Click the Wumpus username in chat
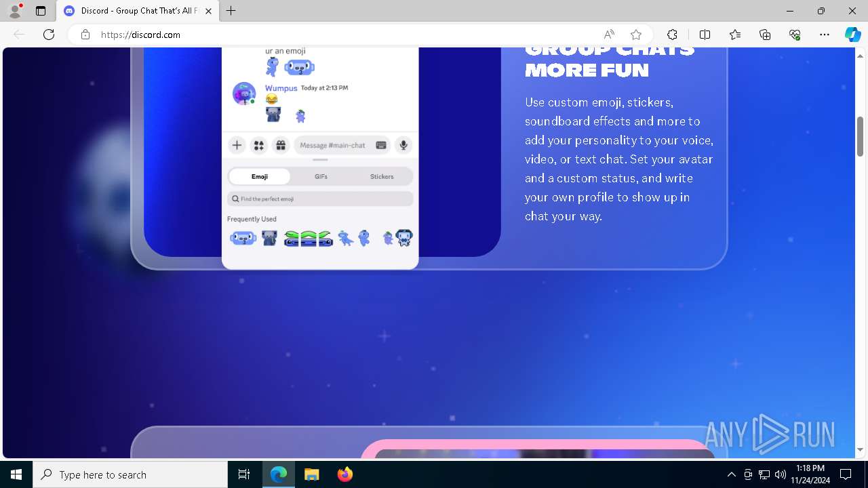This screenshot has width=868, height=488. point(281,88)
